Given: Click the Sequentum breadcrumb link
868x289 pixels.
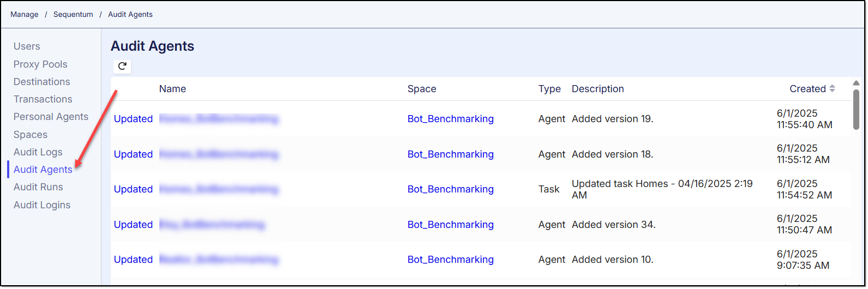Looking at the screenshot, I should [x=73, y=15].
